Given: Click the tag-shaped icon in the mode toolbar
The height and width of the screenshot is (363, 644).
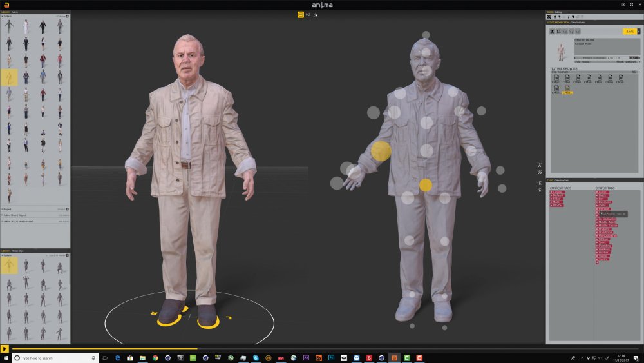Looking at the screenshot, I should pyautogui.click(x=573, y=17).
